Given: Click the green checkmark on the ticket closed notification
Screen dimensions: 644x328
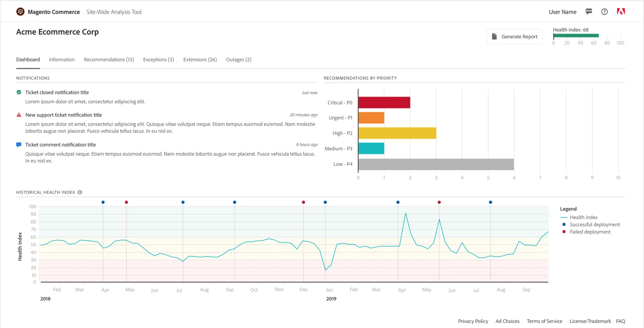Looking at the screenshot, I should (x=18, y=92).
